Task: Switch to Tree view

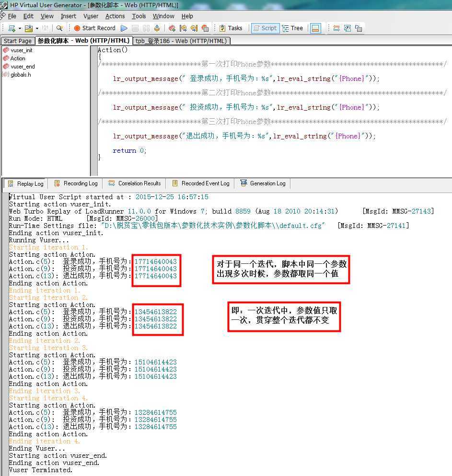Action: click(x=292, y=28)
